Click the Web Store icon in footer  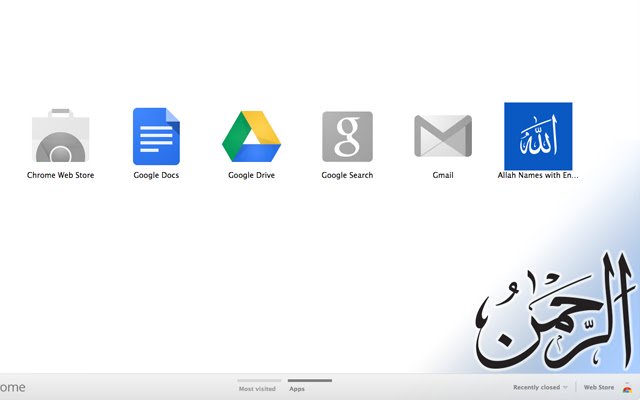(627, 388)
